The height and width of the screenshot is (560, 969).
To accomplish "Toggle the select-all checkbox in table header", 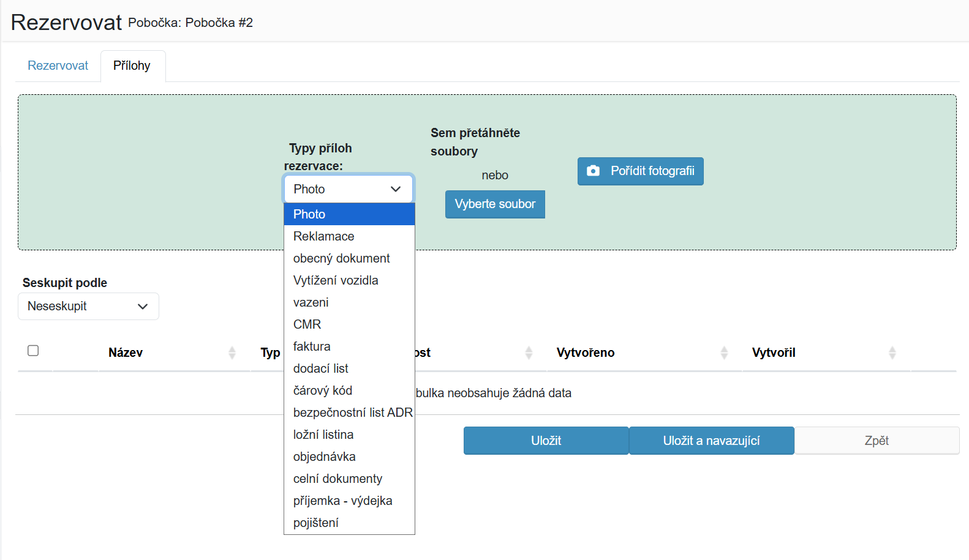I will coord(33,351).
